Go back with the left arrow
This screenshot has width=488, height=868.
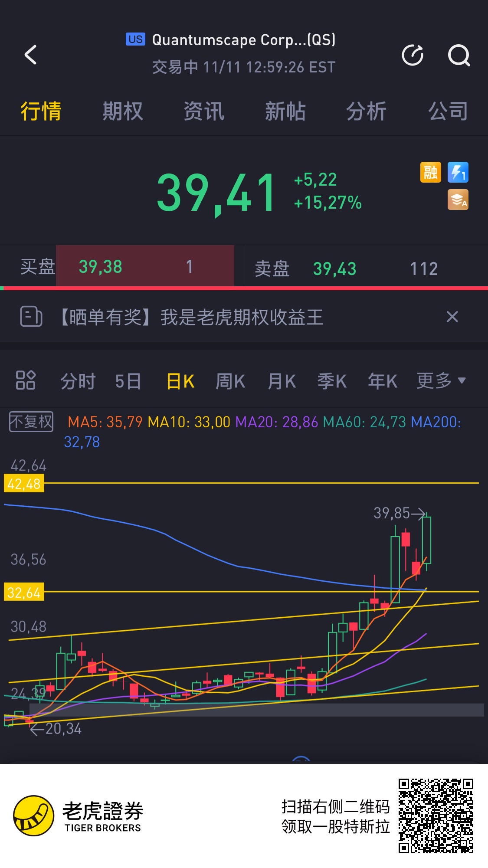coord(30,55)
